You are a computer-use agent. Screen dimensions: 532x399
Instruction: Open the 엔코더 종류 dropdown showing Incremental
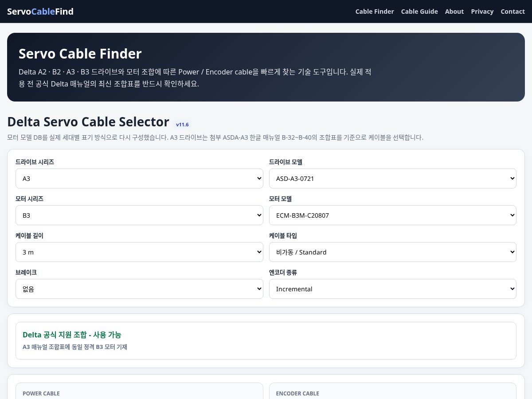[x=393, y=289]
